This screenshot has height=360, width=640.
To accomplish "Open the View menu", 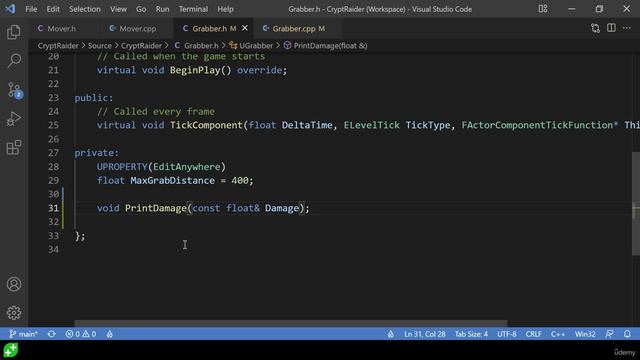I will (118, 9).
